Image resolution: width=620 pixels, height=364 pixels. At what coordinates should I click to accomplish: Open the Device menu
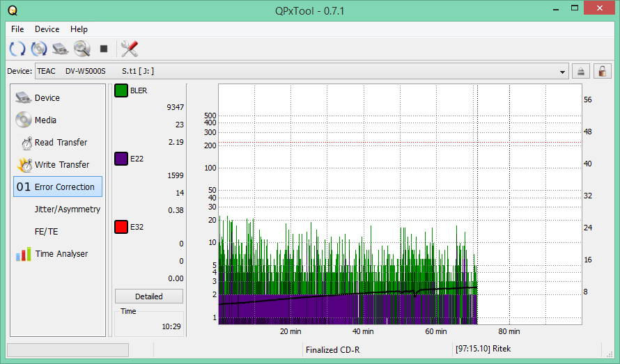tap(47, 29)
